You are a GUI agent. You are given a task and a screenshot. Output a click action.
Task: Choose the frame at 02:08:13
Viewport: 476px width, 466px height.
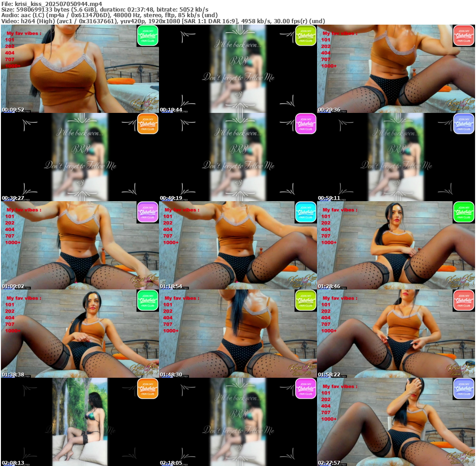[80, 422]
